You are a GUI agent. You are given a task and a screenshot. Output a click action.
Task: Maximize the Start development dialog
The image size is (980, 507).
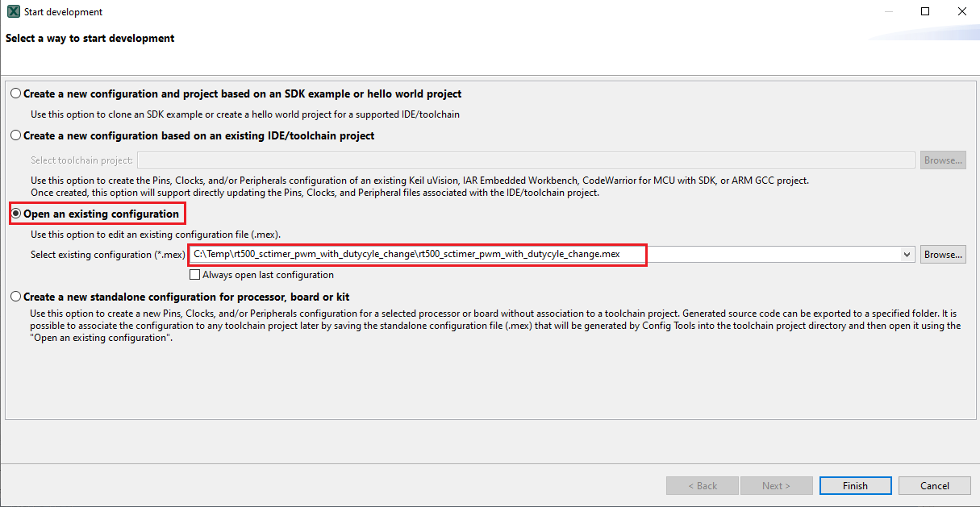925,12
